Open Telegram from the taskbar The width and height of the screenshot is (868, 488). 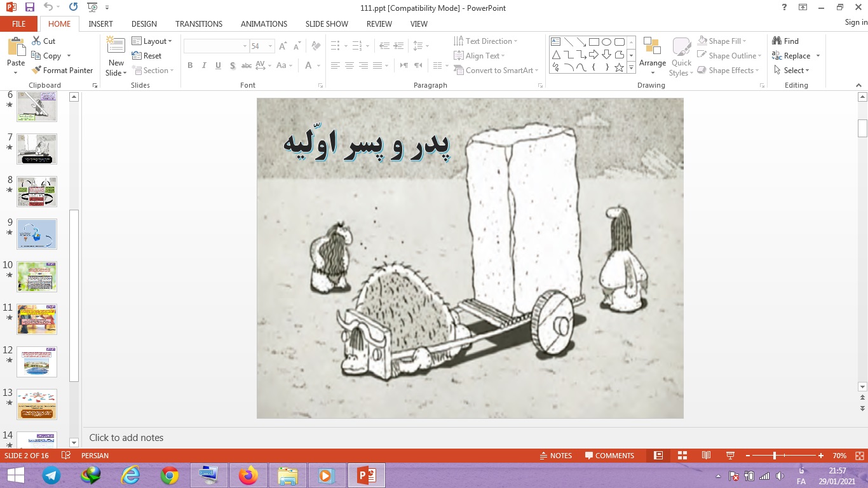(x=51, y=475)
